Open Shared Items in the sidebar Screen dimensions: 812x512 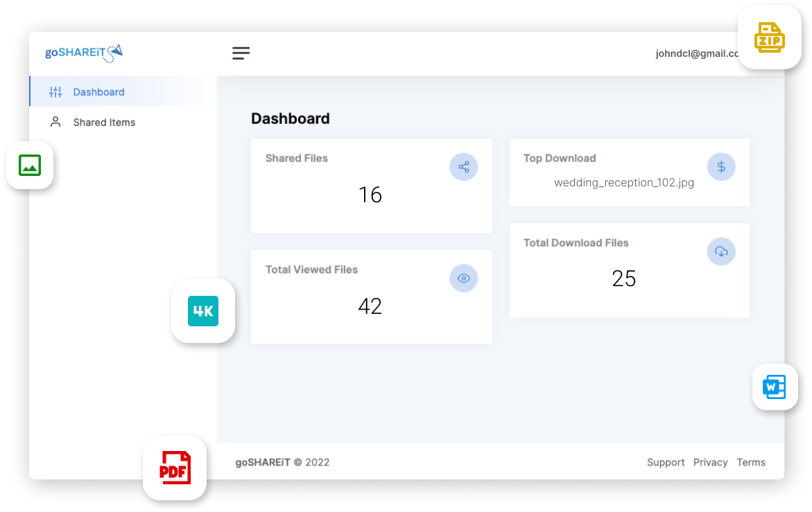[x=104, y=123]
